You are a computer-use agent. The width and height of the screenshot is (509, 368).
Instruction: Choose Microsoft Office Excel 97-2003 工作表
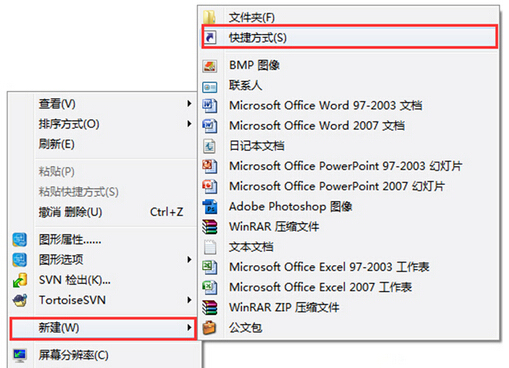[x=349, y=267]
